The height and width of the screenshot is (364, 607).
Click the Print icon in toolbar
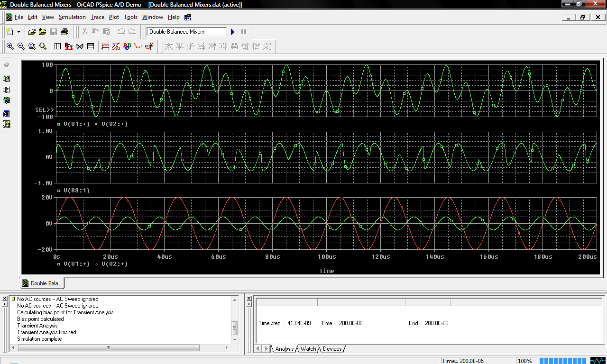point(64,32)
